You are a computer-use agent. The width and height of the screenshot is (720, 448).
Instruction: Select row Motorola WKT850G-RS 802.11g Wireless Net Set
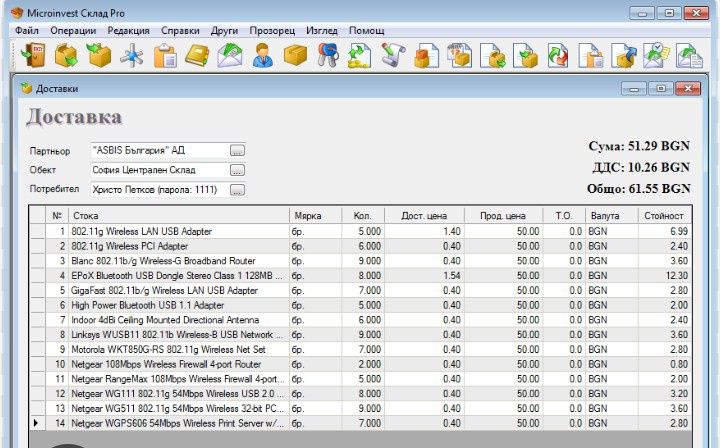(360, 349)
